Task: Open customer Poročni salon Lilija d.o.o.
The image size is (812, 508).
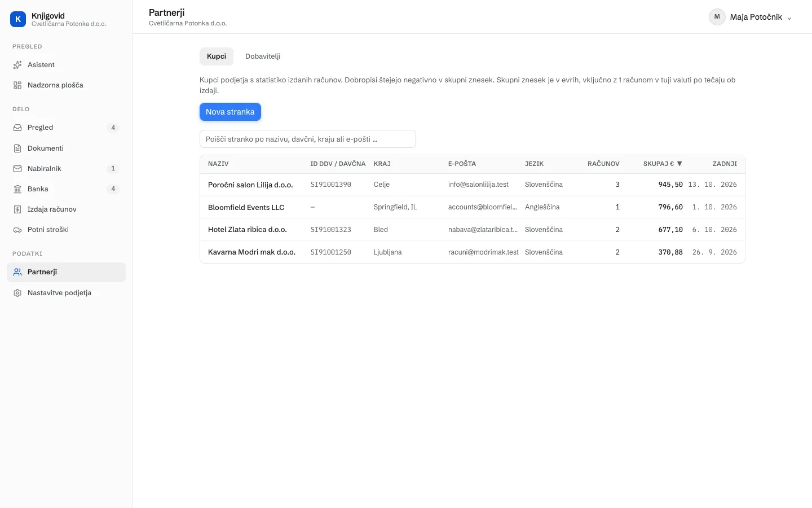Action: tap(250, 185)
